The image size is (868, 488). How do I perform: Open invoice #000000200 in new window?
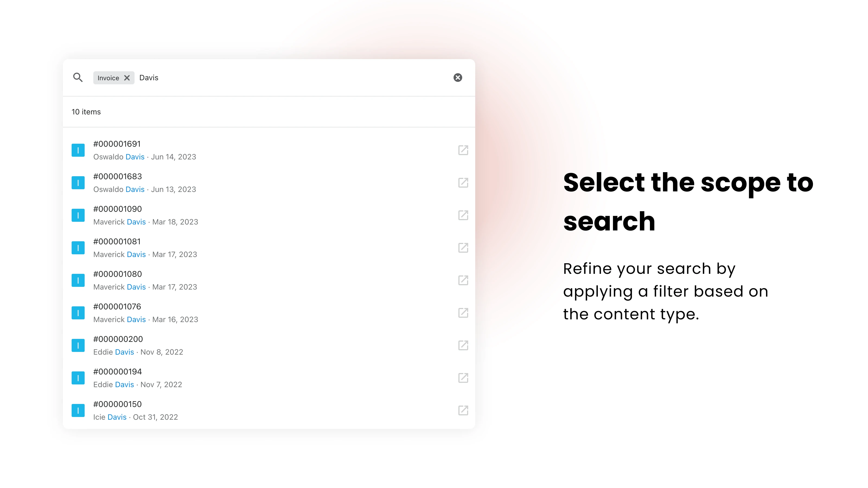point(463,345)
